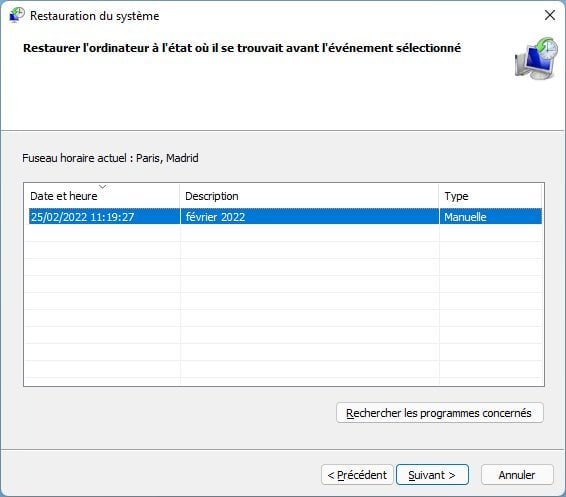Click the first empty row below the restore point

[285, 233]
